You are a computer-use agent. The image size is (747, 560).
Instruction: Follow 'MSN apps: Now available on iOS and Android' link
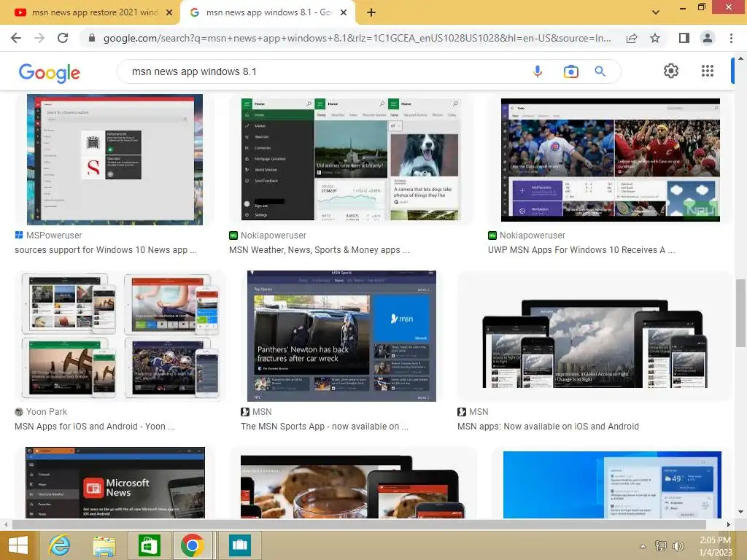[x=548, y=426]
